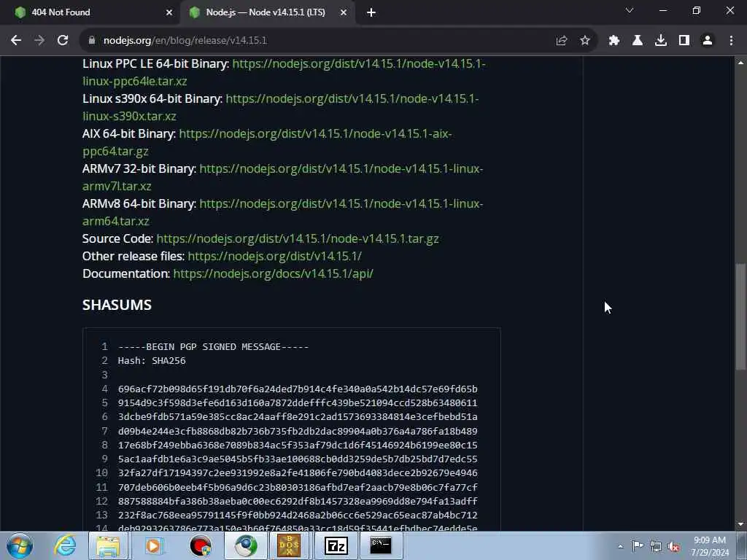This screenshot has height=560, width=747.
Task: Click hash line starting with 696acf72
Action: (x=298, y=389)
